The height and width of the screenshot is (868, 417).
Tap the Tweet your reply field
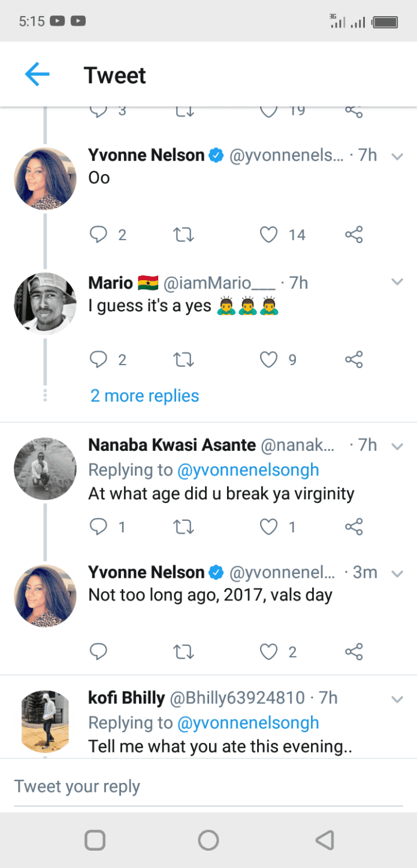208,786
